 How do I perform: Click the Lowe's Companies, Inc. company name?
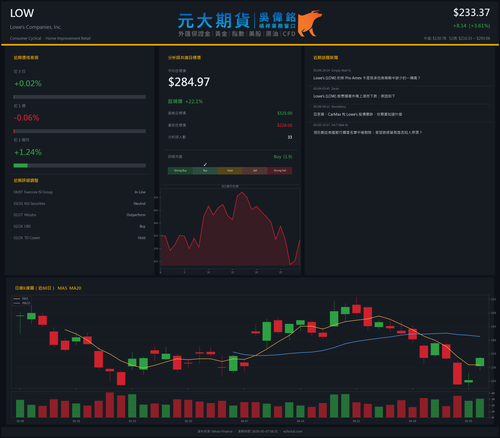[36, 27]
